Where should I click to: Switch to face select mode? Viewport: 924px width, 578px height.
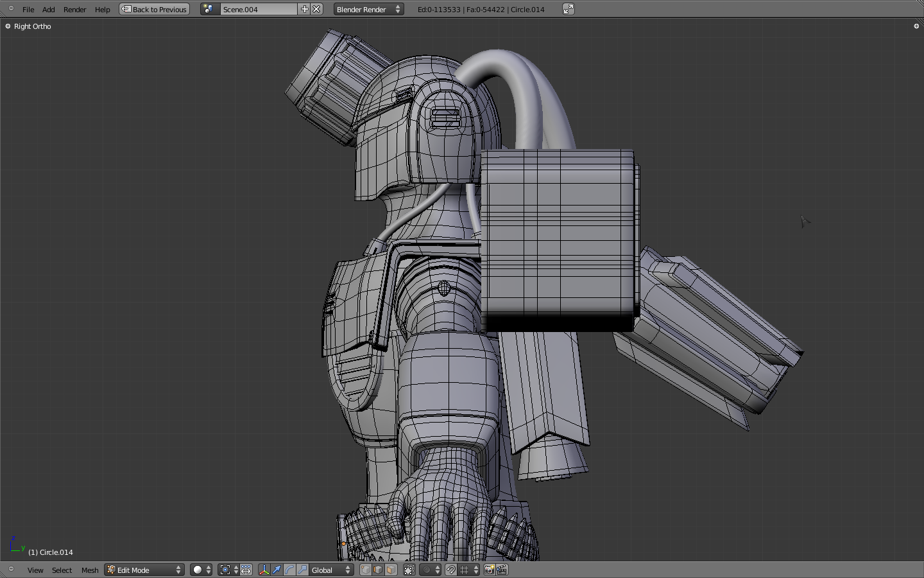point(391,570)
